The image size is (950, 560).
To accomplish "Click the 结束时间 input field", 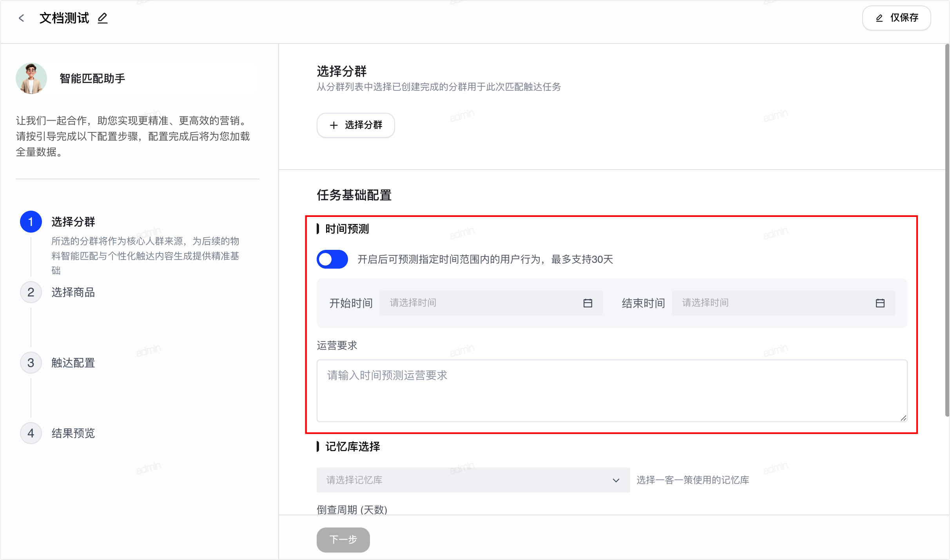I will pos(783,303).
